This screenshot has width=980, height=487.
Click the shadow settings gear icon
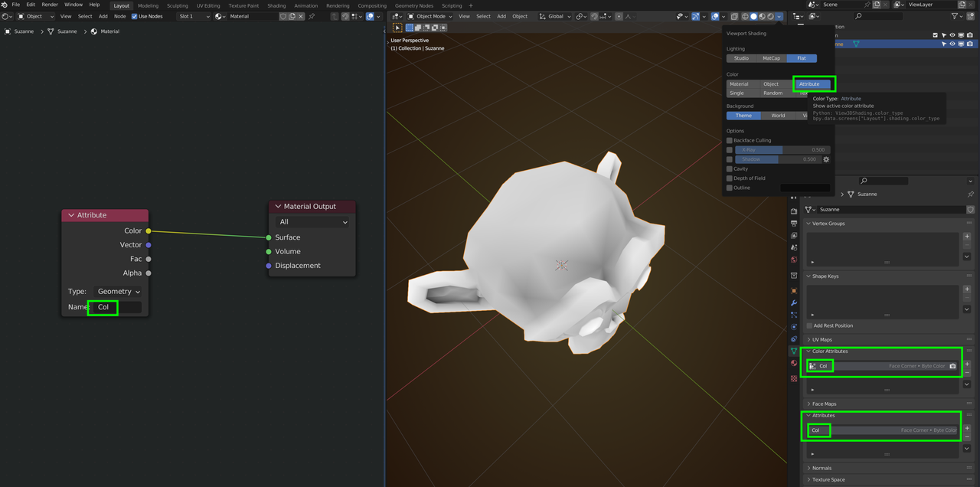pos(826,159)
